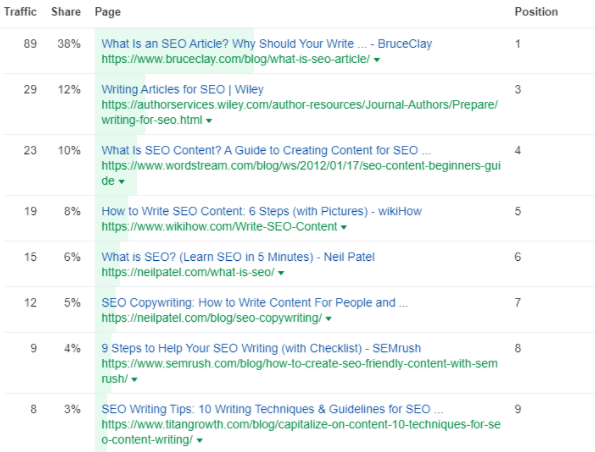Select position 3 in Wiley row
The width and height of the screenshot is (595, 452).
tap(518, 90)
